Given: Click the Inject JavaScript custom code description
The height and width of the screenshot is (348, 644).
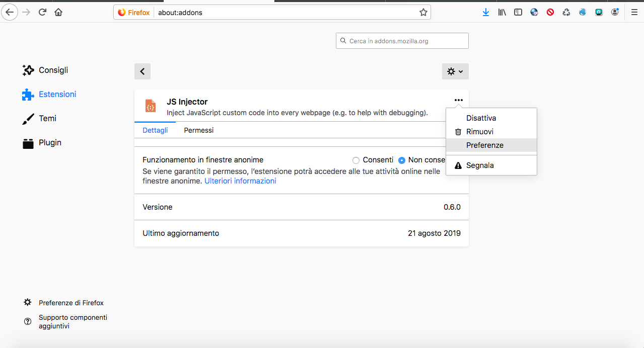Looking at the screenshot, I should pos(297,113).
